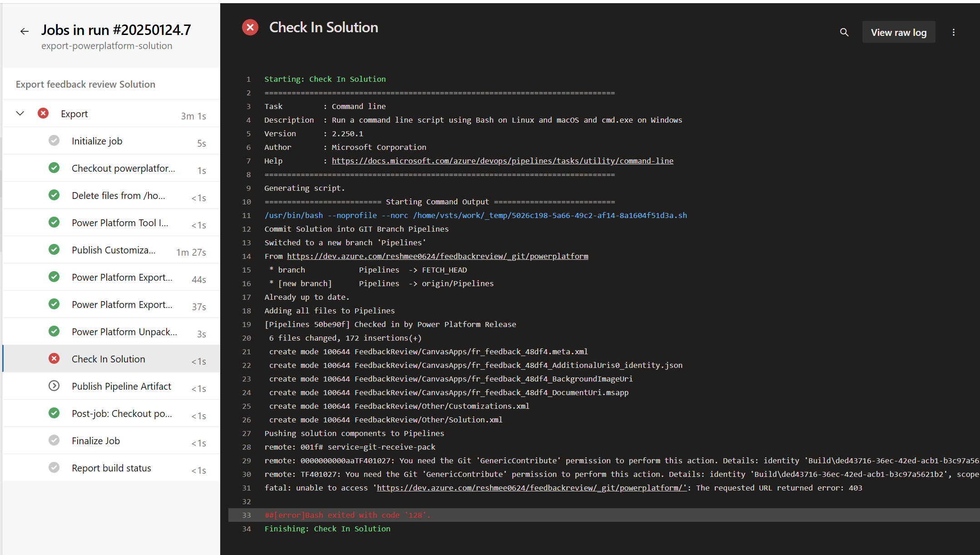Open search in the log viewer

pos(844,32)
